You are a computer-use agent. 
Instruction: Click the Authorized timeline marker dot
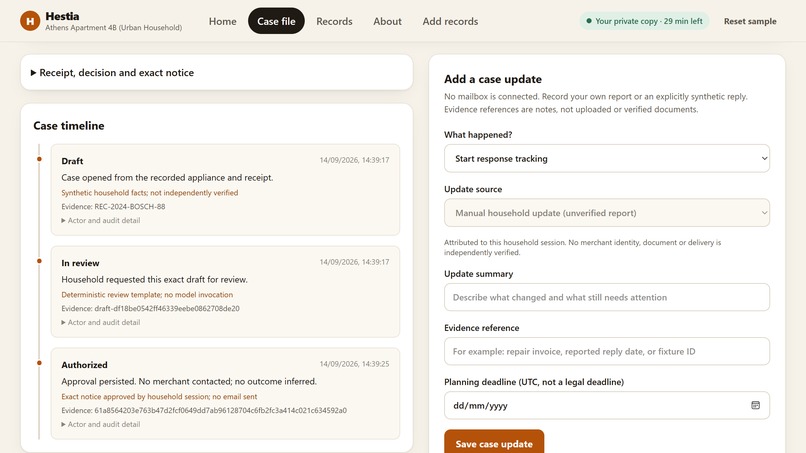point(39,363)
